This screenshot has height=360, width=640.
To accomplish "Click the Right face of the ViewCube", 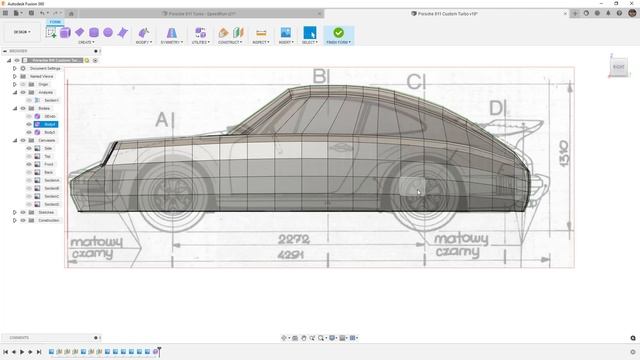I will 619,67.
